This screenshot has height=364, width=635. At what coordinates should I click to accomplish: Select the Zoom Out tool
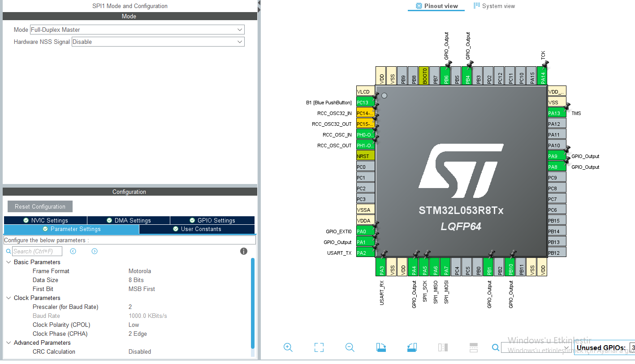(350, 347)
